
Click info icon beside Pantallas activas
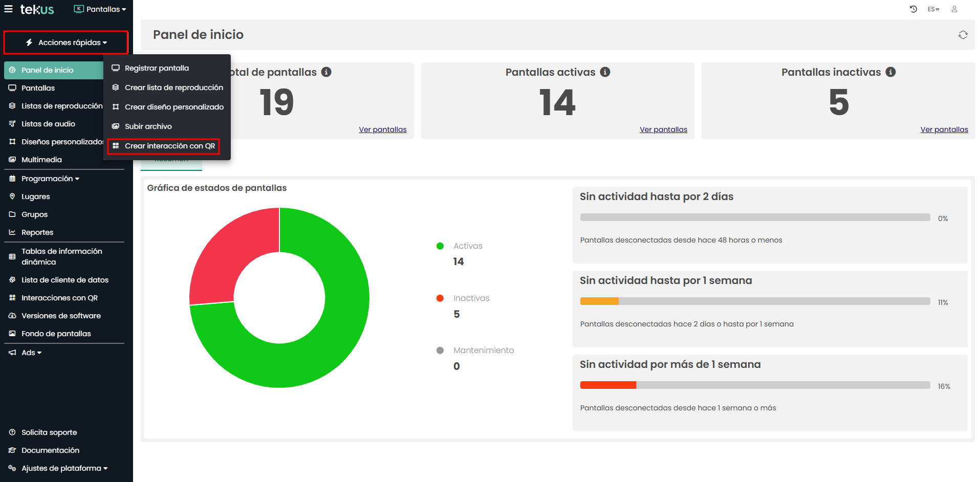pos(605,72)
